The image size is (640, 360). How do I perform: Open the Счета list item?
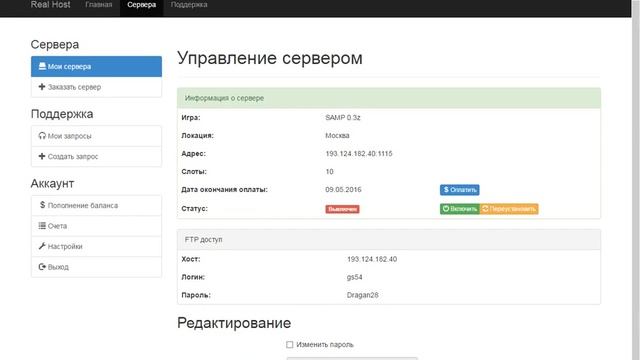96,226
